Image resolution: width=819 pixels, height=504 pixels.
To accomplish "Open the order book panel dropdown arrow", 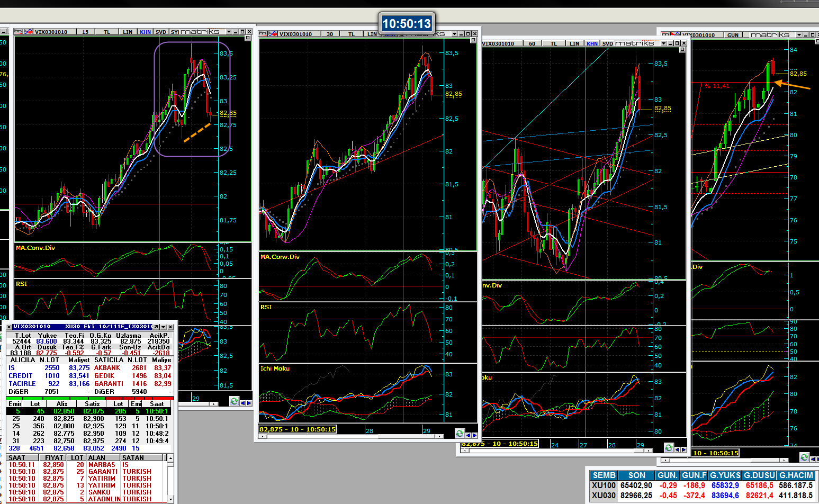I will point(163,327).
